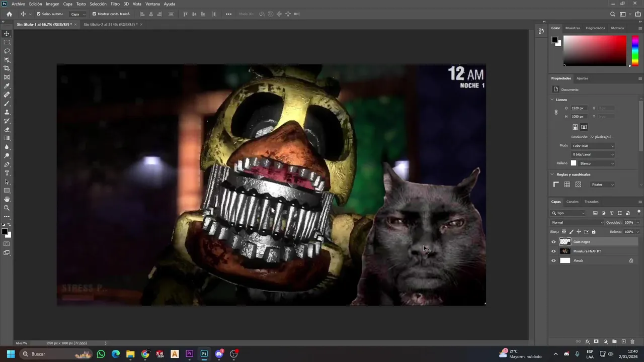Viewport: 644px width, 362px height.
Task: Select the Move tool in the toolbar
Action: coord(7,34)
